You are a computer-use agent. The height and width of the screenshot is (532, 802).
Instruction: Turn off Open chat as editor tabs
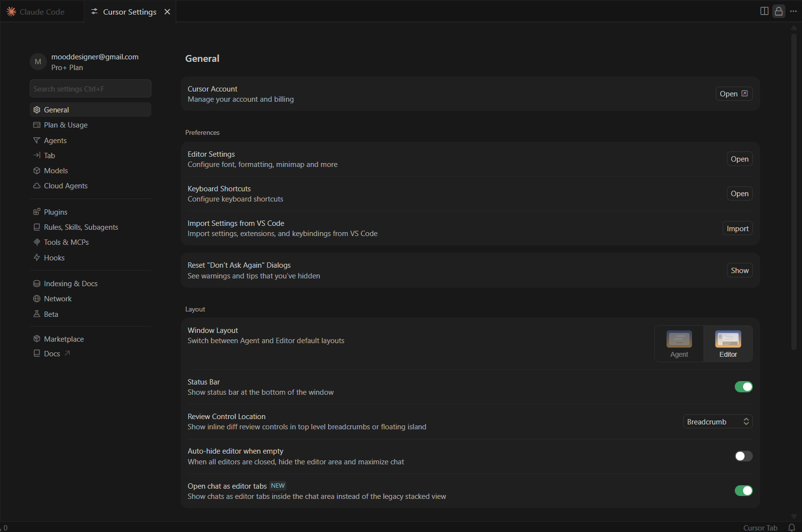(743, 491)
